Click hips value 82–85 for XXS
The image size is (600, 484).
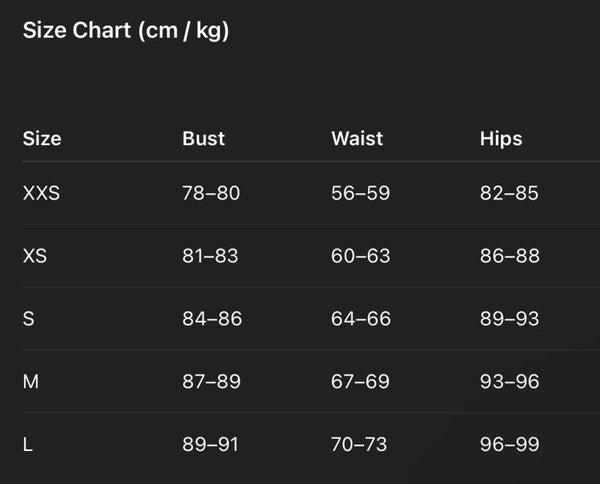click(509, 193)
